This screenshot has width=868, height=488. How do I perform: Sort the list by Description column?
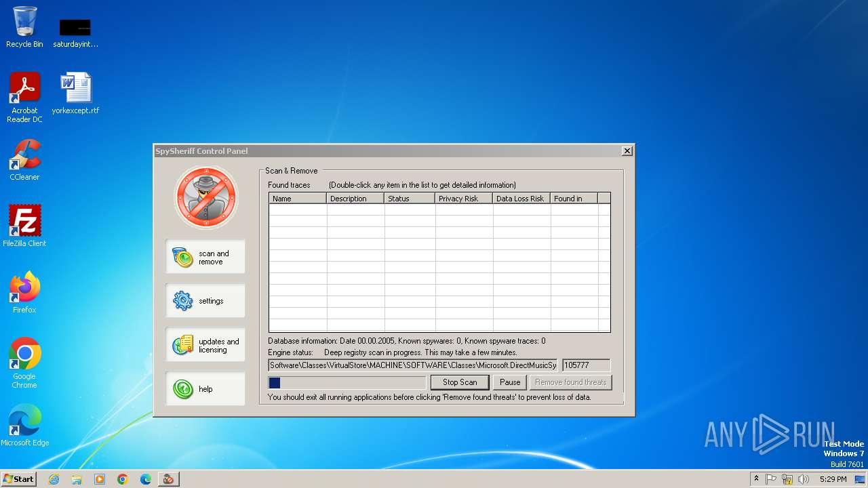coord(355,199)
